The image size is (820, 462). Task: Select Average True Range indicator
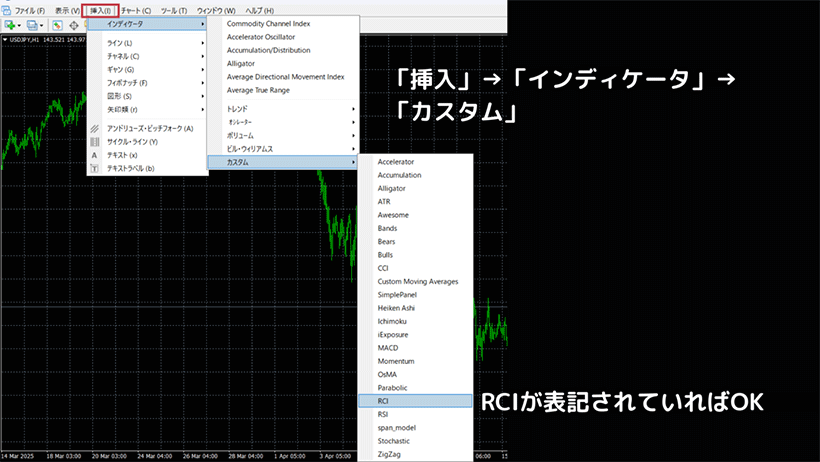[283, 91]
